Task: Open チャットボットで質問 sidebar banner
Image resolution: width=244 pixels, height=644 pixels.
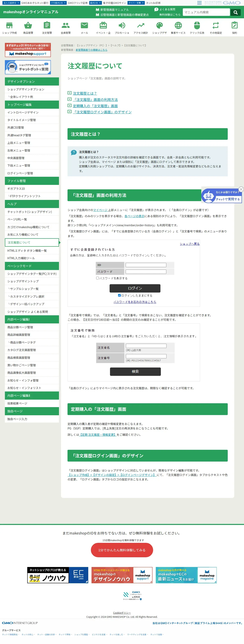Action: pyautogui.click(x=28, y=67)
